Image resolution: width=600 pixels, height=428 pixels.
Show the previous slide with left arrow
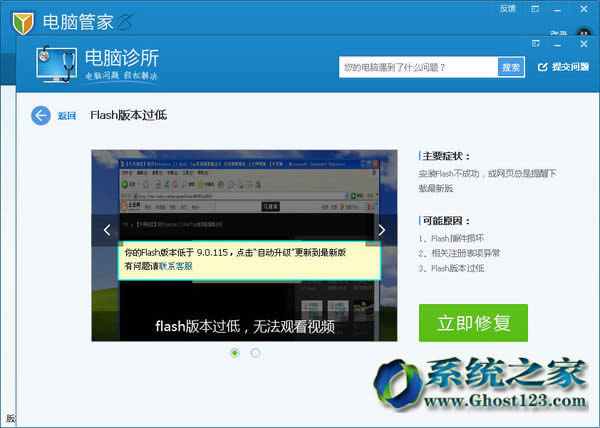tap(107, 230)
